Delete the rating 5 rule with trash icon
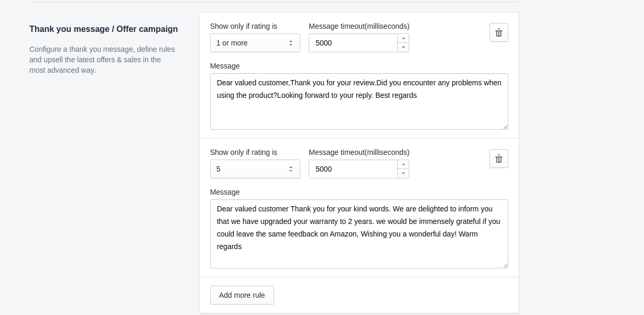The height and width of the screenshot is (315, 644). pos(498,159)
